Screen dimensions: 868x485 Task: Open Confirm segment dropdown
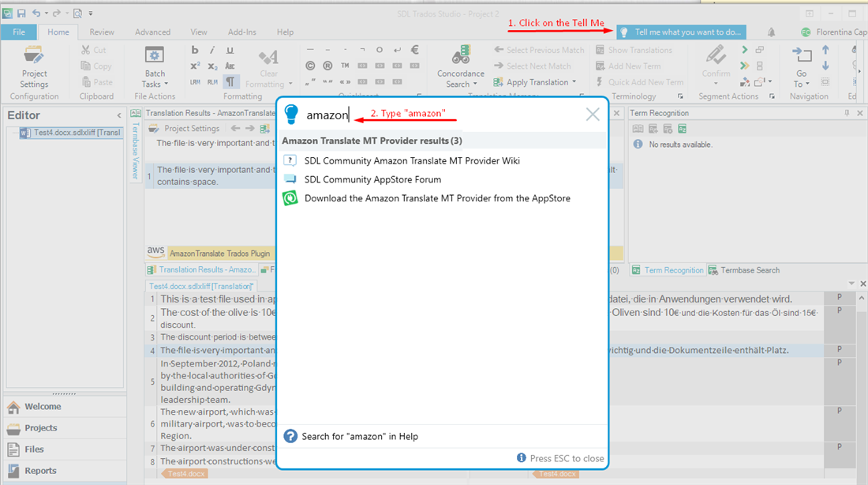(x=716, y=84)
